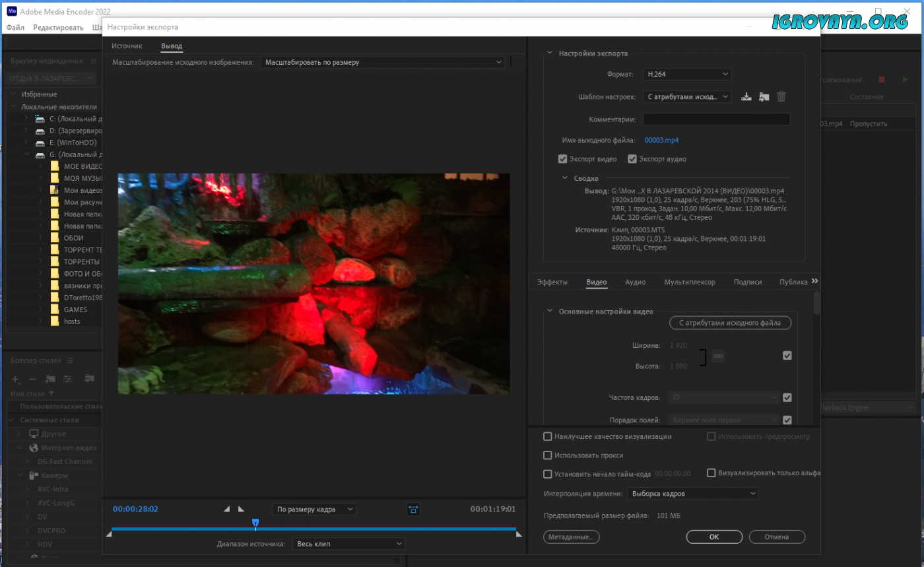Click the set In point marker icon

[227, 509]
